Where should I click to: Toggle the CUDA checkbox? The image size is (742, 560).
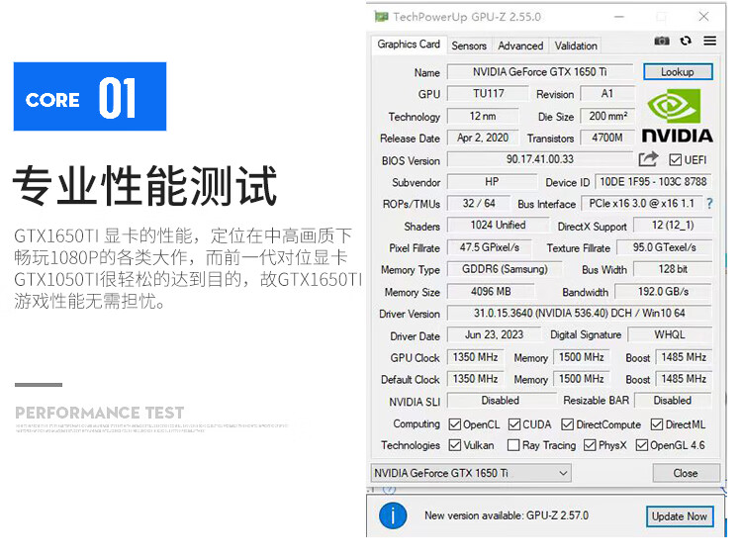pyautogui.click(x=514, y=424)
